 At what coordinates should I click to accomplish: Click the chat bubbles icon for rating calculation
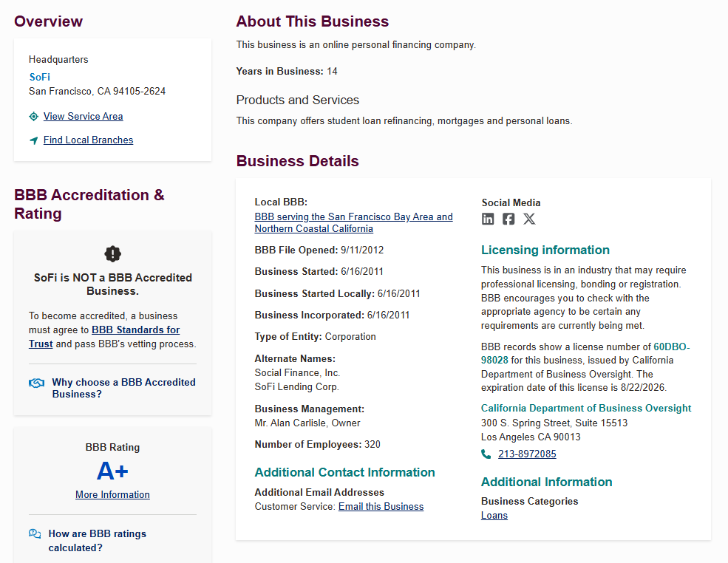35,533
